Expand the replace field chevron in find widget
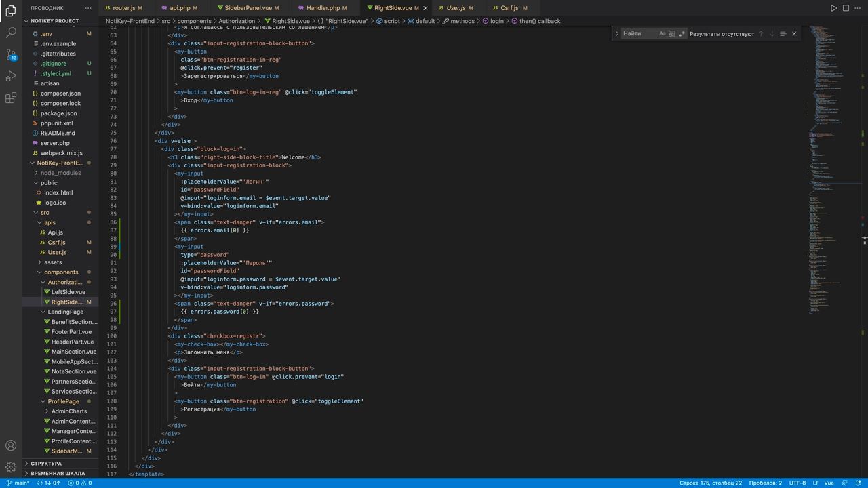This screenshot has height=488, width=868. [x=616, y=33]
